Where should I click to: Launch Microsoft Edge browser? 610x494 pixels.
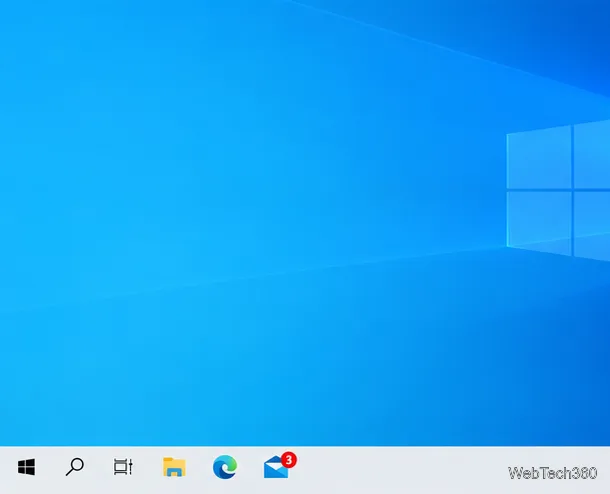(x=225, y=467)
